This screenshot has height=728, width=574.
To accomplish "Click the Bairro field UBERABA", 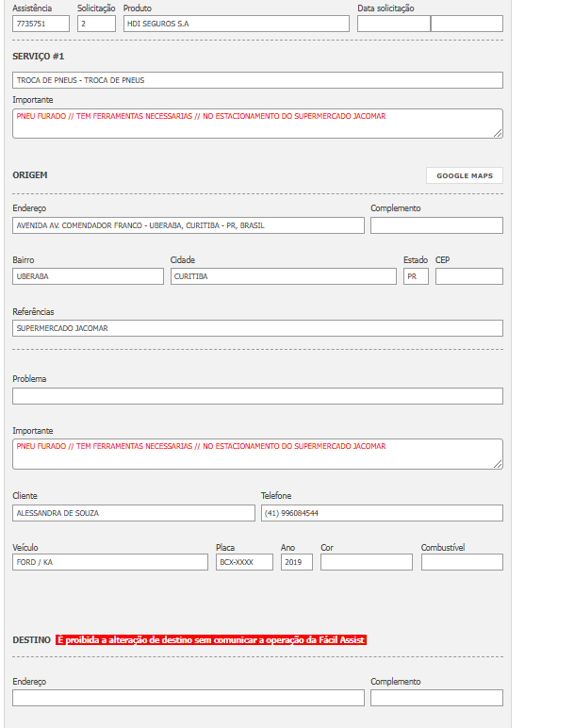I will click(89, 276).
